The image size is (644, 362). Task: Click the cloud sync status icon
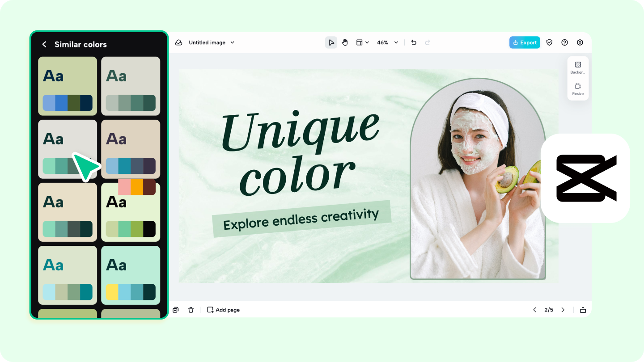[179, 42]
